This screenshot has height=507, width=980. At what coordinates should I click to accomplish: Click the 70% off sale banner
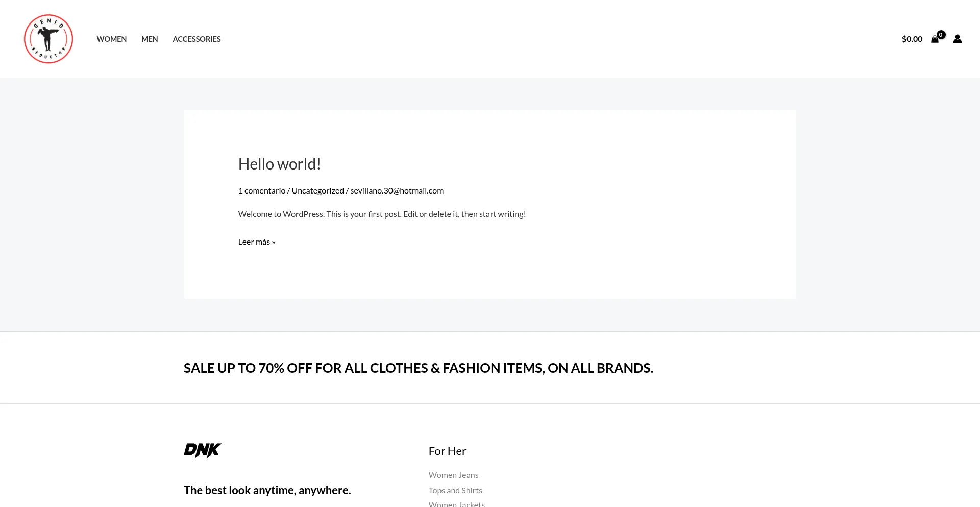(418, 368)
